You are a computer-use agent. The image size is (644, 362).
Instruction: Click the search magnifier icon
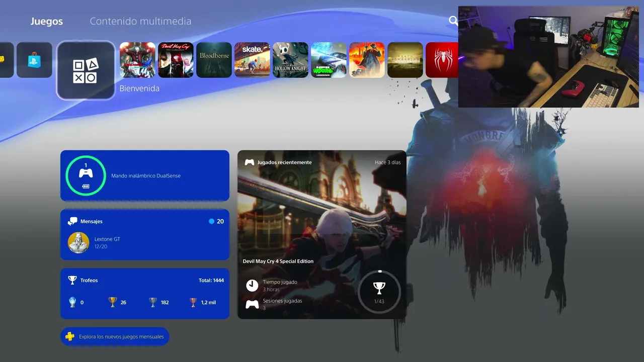coord(453,21)
